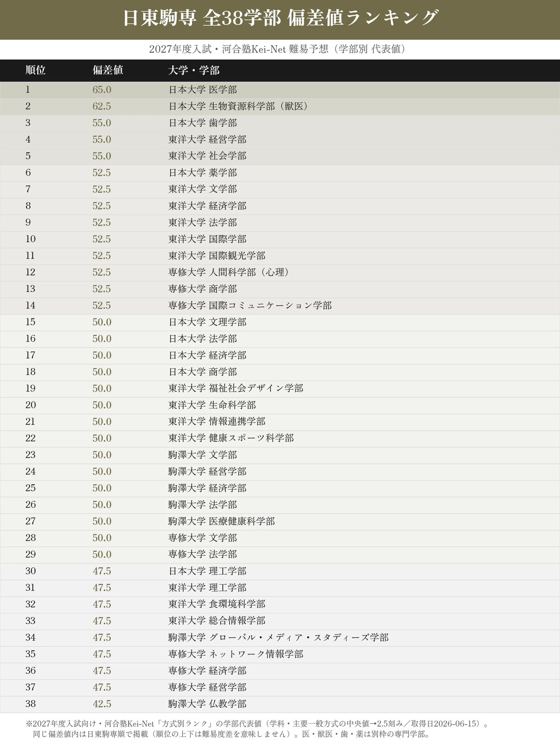
Task: Click rank number 33 in the 順位 column
Action: (x=31, y=621)
